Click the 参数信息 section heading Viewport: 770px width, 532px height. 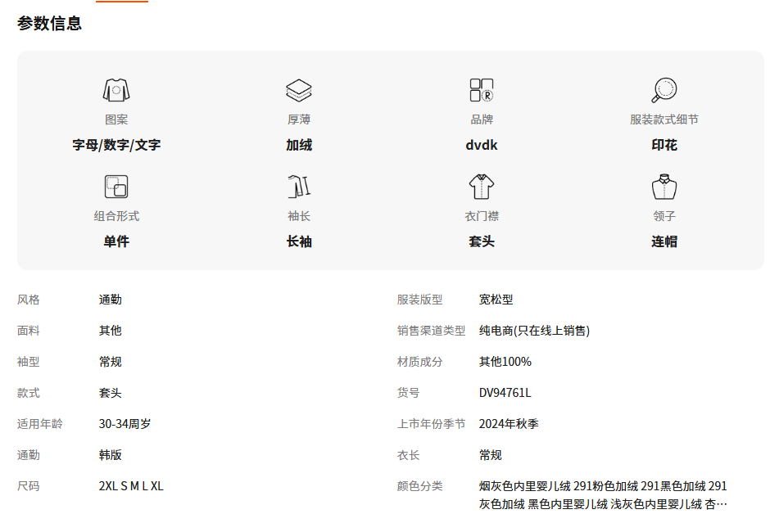(x=49, y=24)
